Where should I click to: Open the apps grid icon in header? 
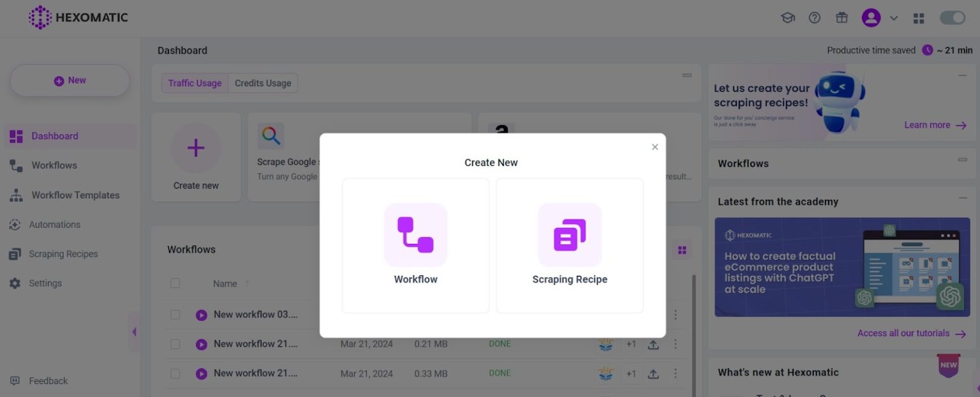click(x=919, y=19)
